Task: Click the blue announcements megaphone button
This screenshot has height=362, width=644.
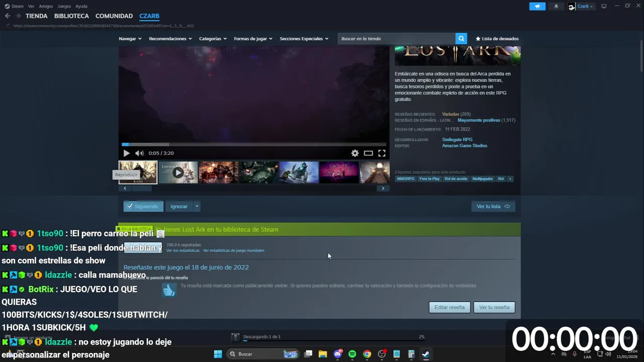Action: (x=537, y=6)
